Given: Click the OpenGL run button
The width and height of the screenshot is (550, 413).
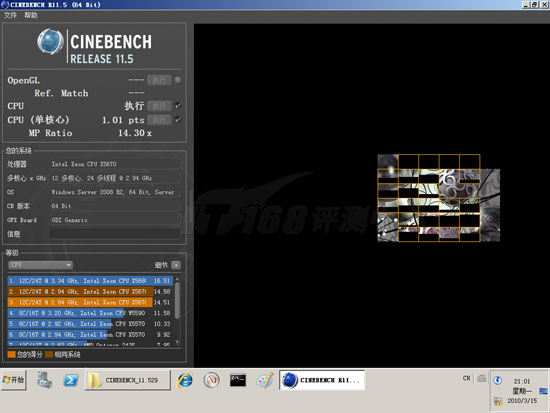Looking at the screenshot, I should [159, 80].
